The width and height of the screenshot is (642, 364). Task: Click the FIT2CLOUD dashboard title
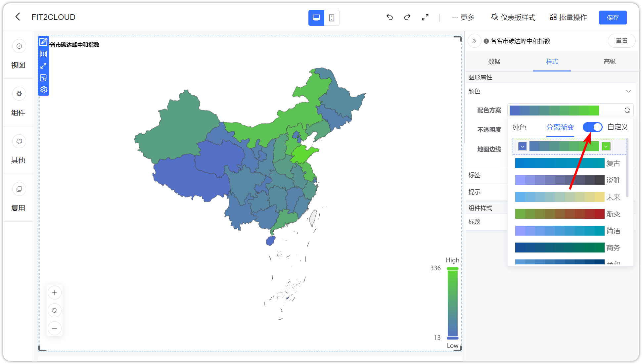click(x=53, y=17)
